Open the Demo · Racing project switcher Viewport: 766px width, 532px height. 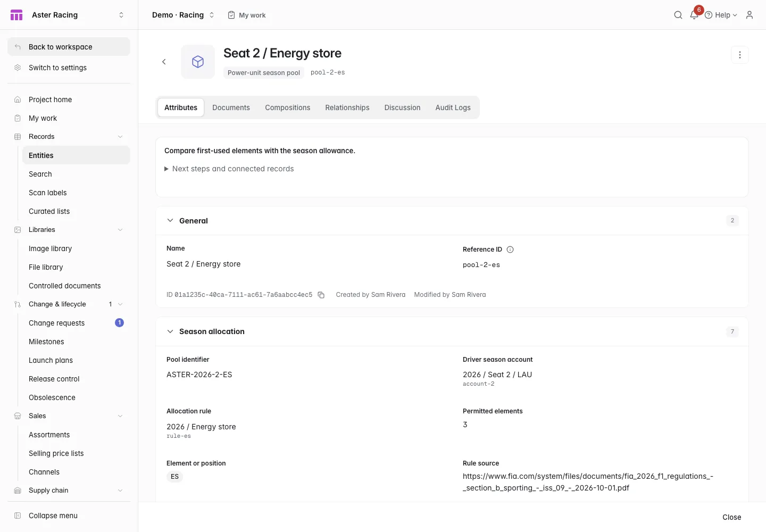click(183, 15)
